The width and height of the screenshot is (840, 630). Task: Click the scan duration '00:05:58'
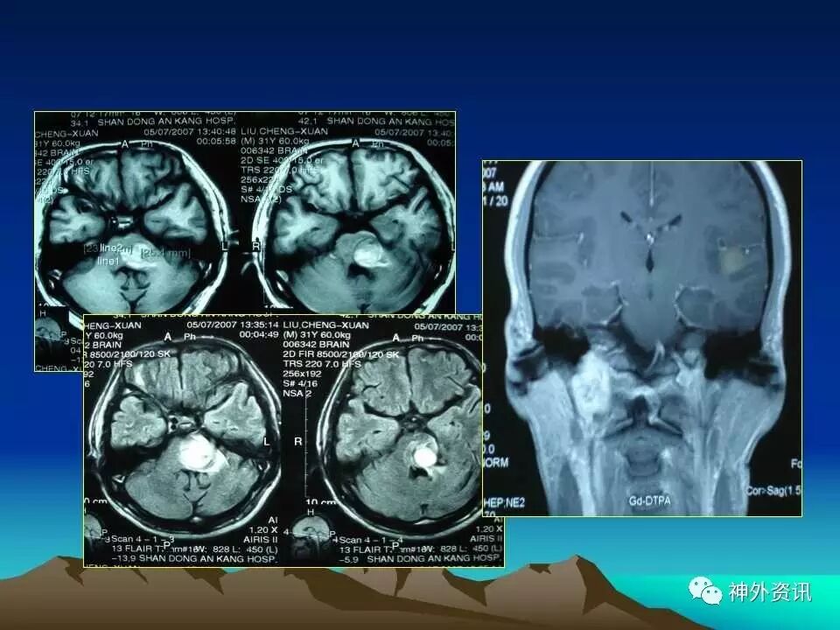[216, 142]
